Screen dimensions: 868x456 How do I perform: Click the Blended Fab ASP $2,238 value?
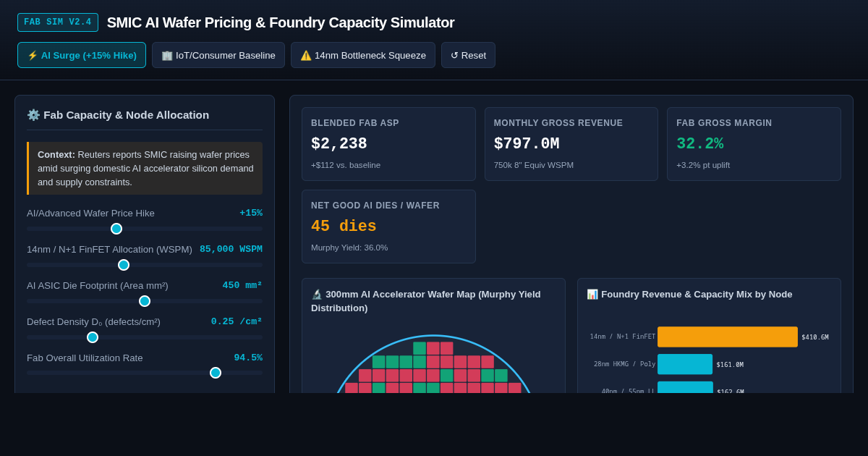pos(339,144)
